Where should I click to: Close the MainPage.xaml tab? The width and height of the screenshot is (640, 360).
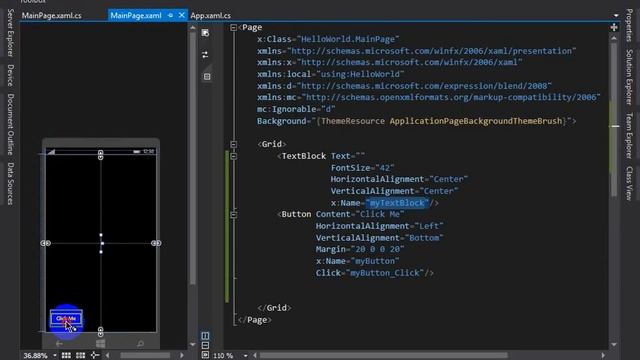pos(182,16)
